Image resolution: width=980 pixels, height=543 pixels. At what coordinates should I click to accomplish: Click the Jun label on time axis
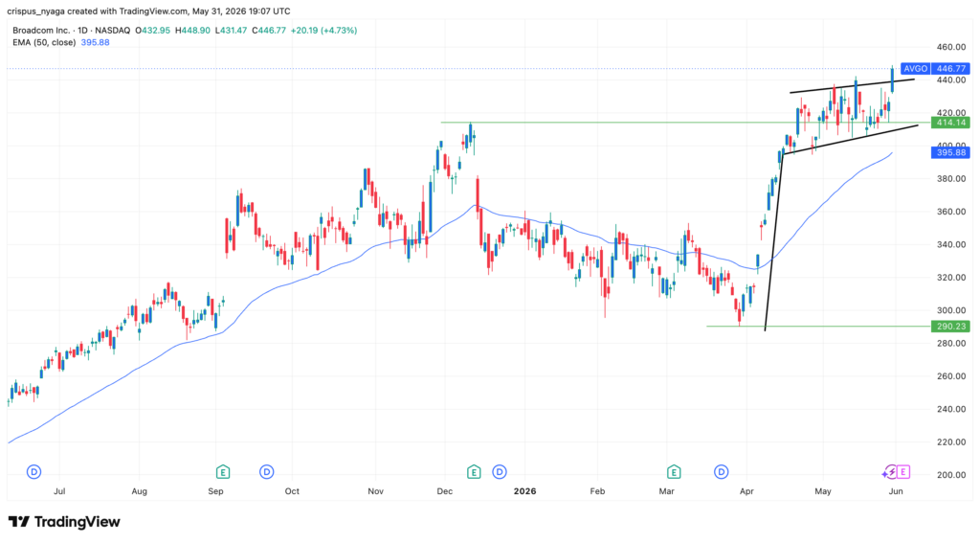(x=896, y=491)
